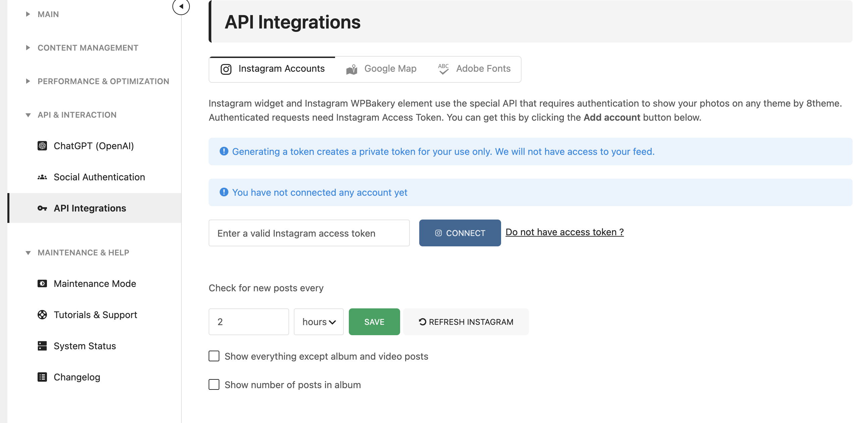Switch to the Instagram Accounts tab
The image size is (868, 423).
[272, 69]
